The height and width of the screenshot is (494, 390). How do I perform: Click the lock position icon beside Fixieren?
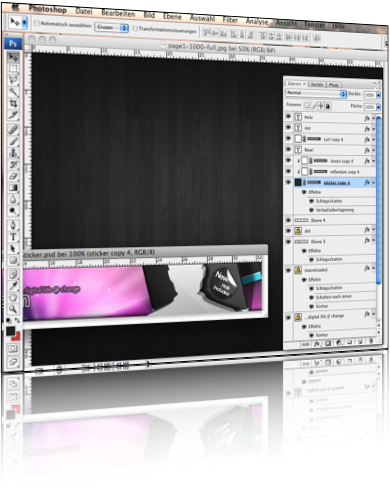[x=321, y=106]
